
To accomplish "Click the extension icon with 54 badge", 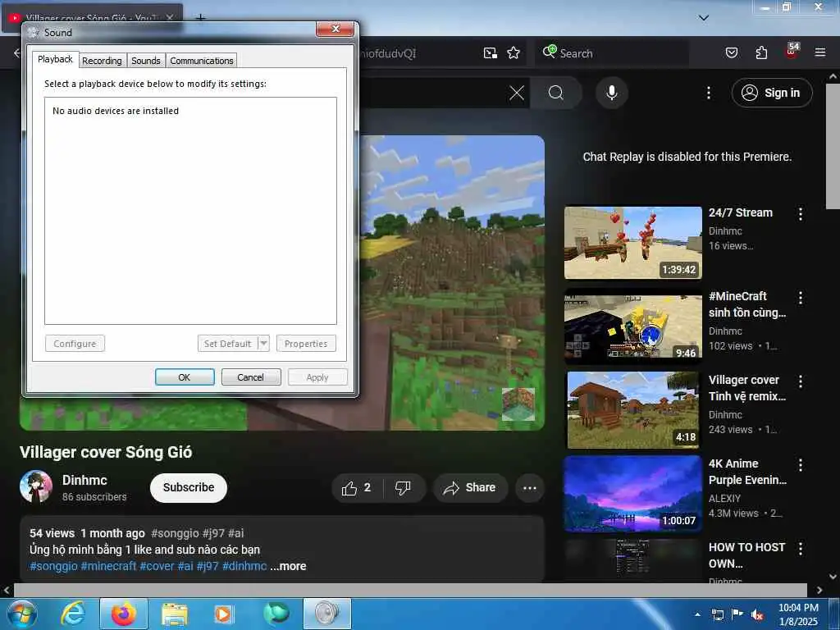I will (792, 51).
